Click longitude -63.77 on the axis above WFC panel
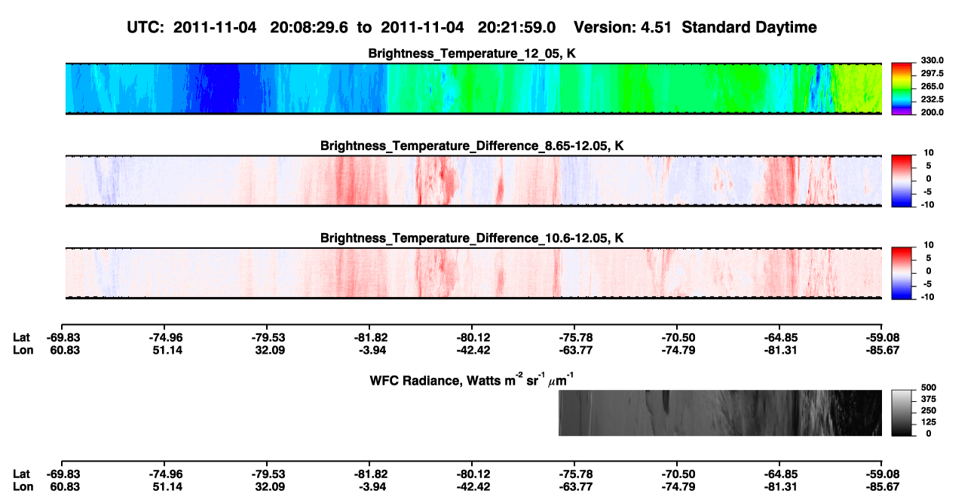The height and width of the screenshot is (503, 980). tap(574, 349)
